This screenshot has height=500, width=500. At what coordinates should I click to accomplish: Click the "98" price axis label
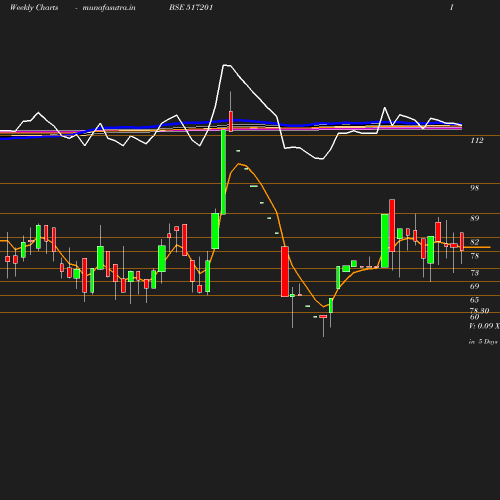474,188
